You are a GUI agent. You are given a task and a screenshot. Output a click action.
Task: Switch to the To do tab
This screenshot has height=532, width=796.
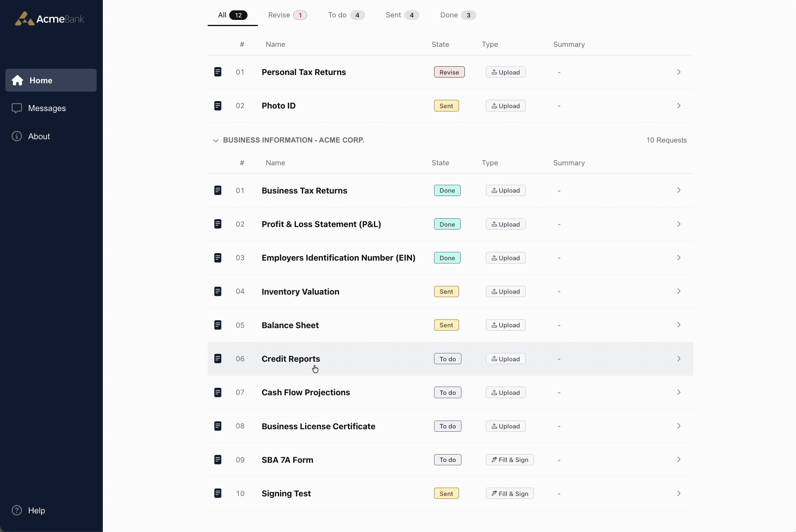(x=346, y=15)
